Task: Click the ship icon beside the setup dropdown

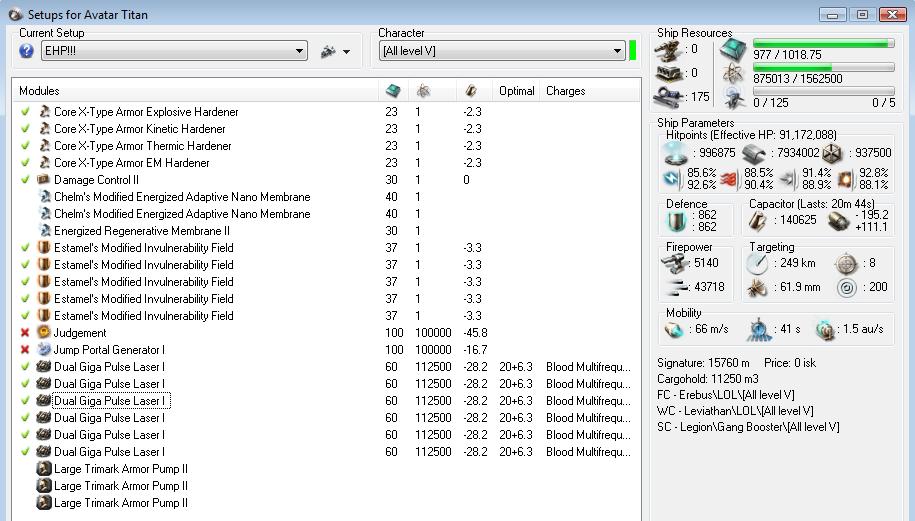Action: tap(328, 51)
